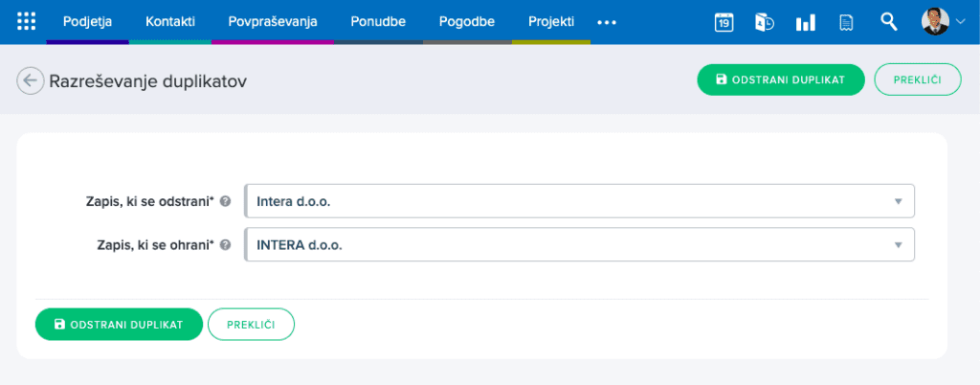
Task: Click the user avatar picture
Action: (x=935, y=21)
